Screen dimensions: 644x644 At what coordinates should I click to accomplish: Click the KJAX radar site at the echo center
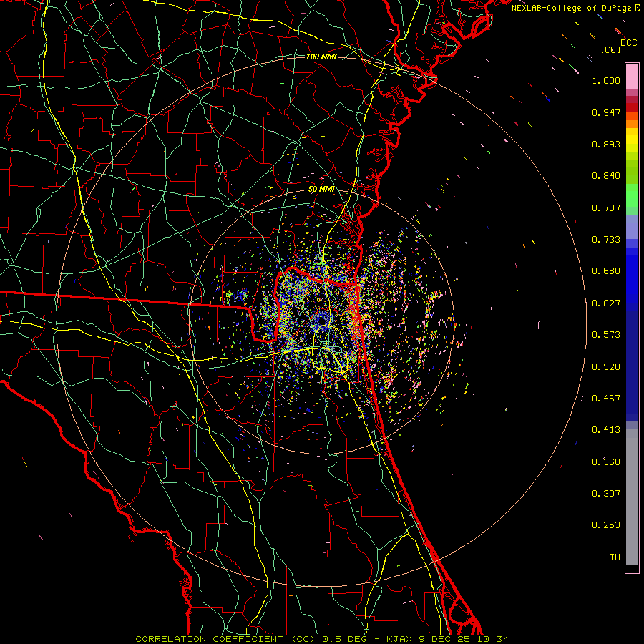point(322,321)
